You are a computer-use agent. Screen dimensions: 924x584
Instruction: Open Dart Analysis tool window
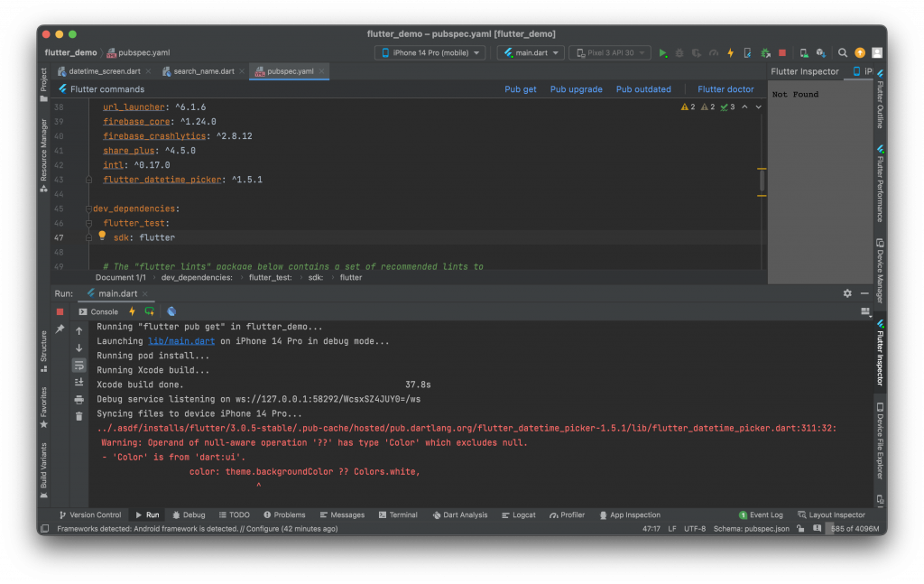point(459,515)
